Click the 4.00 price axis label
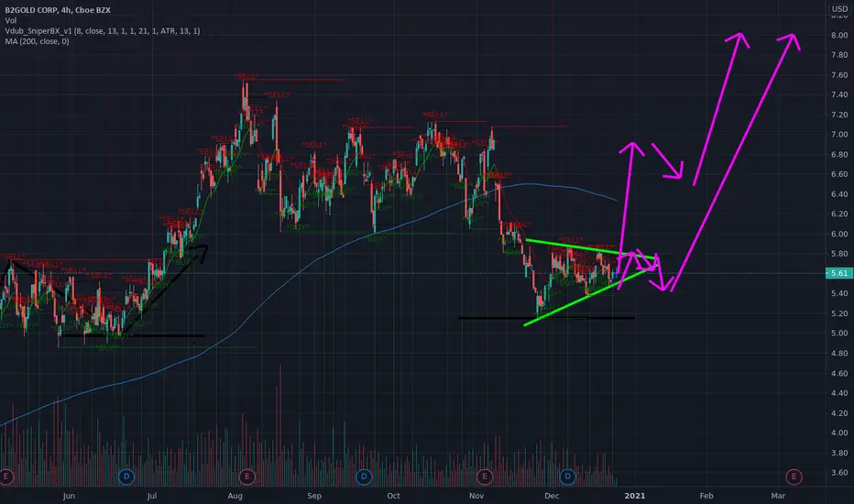 (x=839, y=433)
